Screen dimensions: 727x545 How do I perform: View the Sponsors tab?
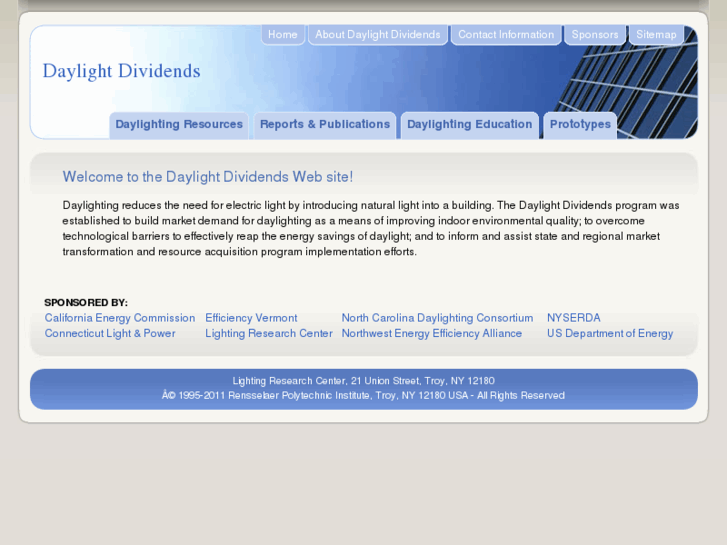[x=595, y=35]
